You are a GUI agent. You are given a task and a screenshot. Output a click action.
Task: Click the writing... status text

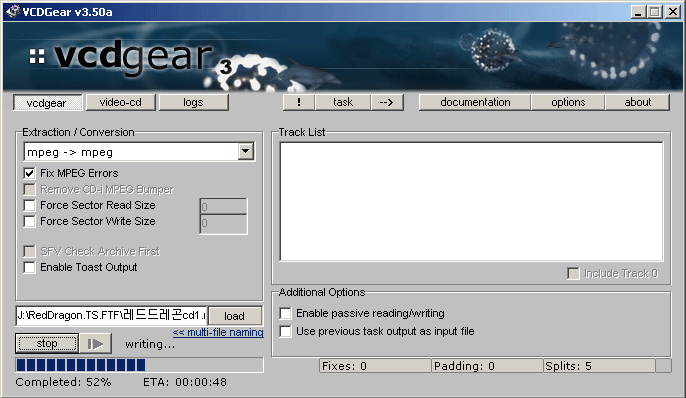tap(150, 345)
